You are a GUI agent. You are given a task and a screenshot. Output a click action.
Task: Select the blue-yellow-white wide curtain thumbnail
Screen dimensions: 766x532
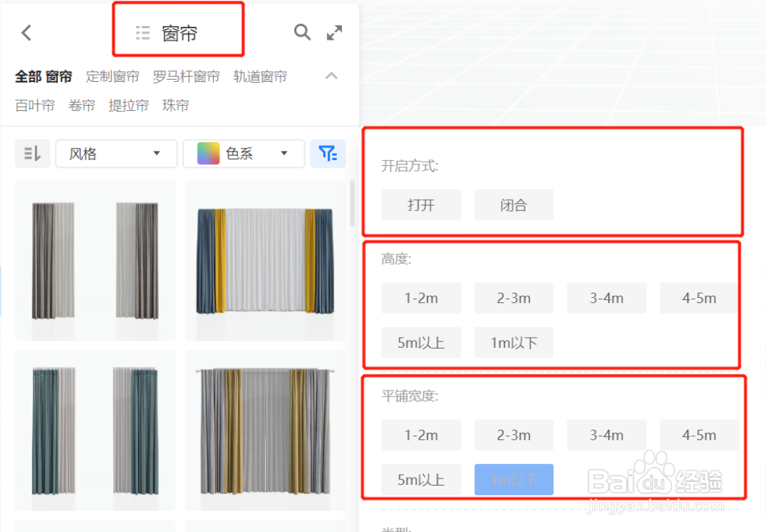[x=265, y=260]
